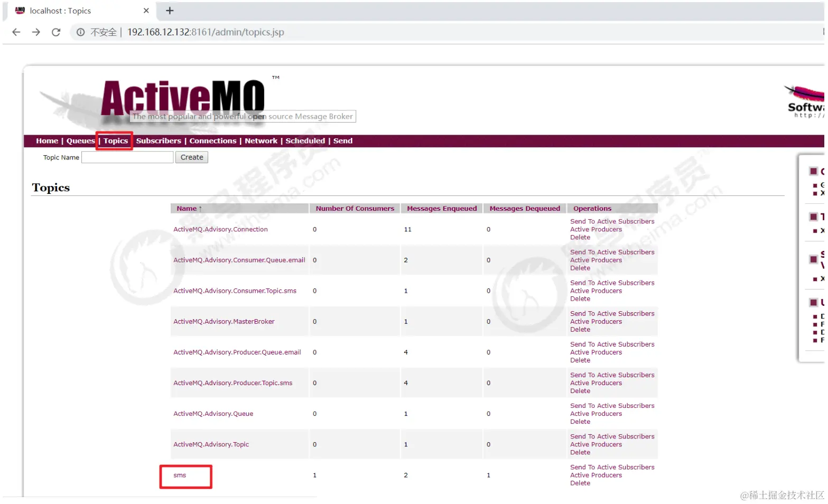Open the Home menu item
Viewport: 828px width, 504px height.
[x=47, y=141]
